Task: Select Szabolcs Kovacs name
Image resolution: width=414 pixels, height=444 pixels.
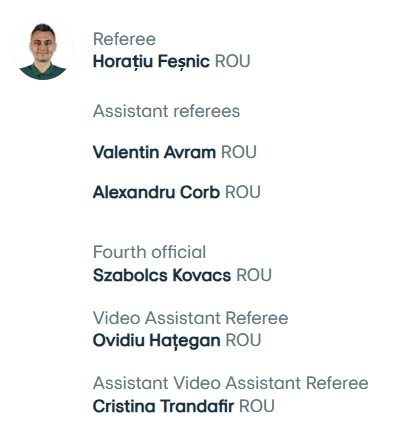Action: point(162,275)
